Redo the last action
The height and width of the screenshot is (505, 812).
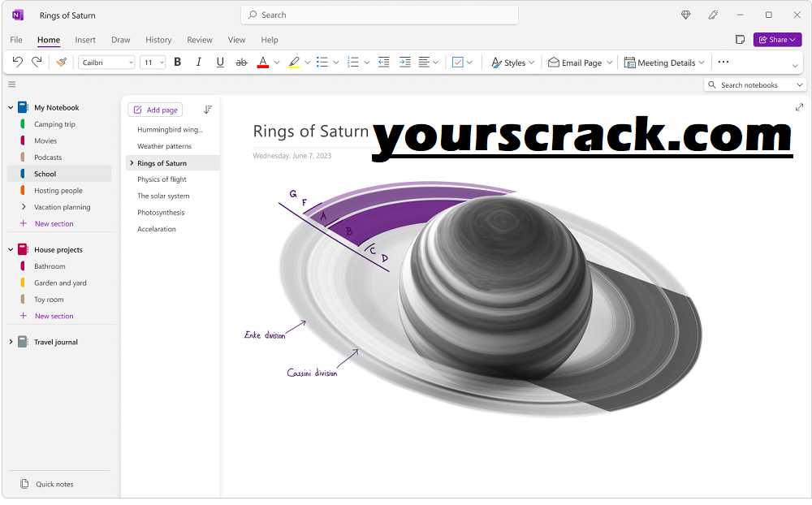(37, 63)
